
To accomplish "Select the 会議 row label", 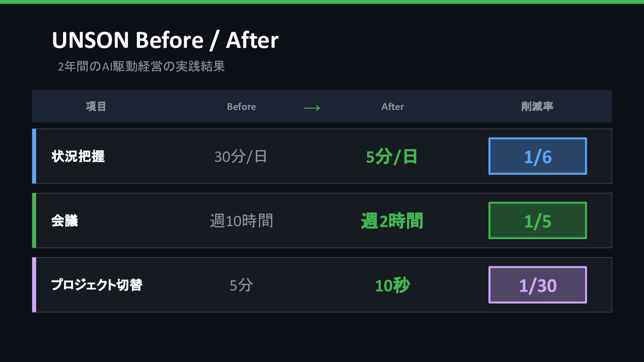I will pos(65,221).
